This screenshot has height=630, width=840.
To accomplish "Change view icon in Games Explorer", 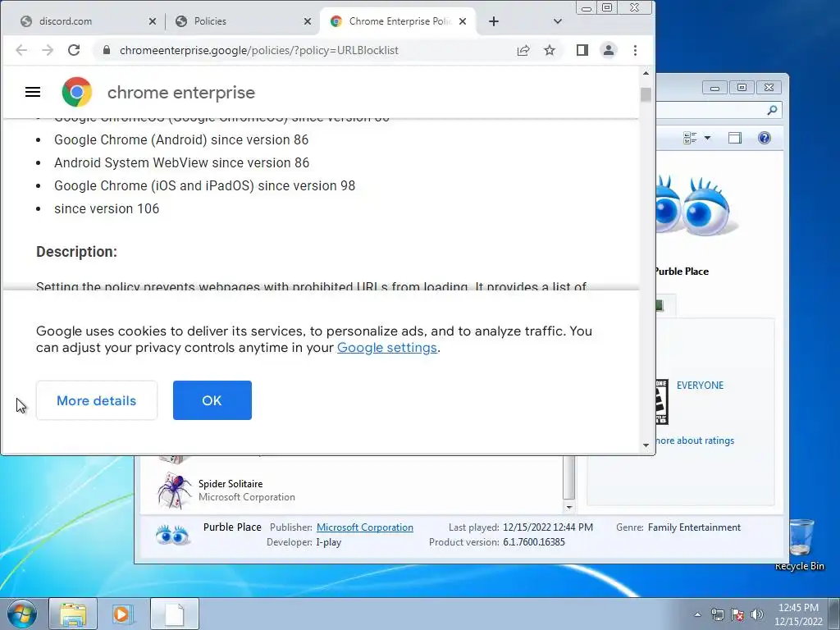I will pyautogui.click(x=690, y=138).
